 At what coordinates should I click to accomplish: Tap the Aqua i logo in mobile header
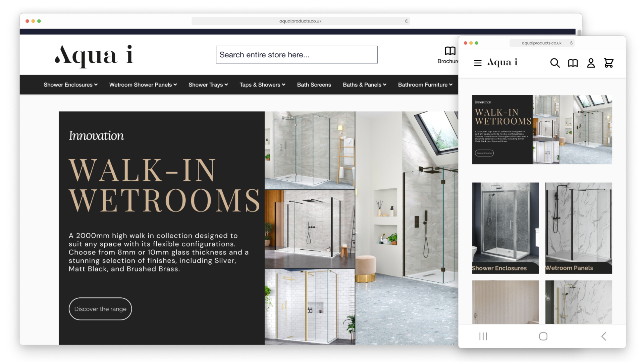click(x=502, y=62)
